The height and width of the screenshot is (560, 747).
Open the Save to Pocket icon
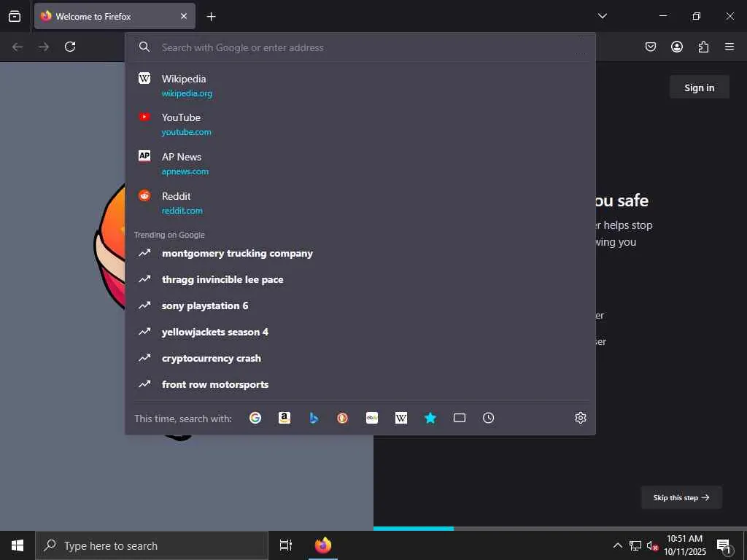coord(651,47)
